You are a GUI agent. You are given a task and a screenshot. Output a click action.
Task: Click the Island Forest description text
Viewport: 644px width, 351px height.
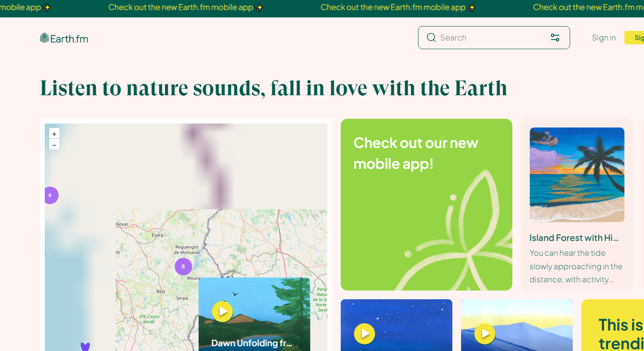(576, 266)
